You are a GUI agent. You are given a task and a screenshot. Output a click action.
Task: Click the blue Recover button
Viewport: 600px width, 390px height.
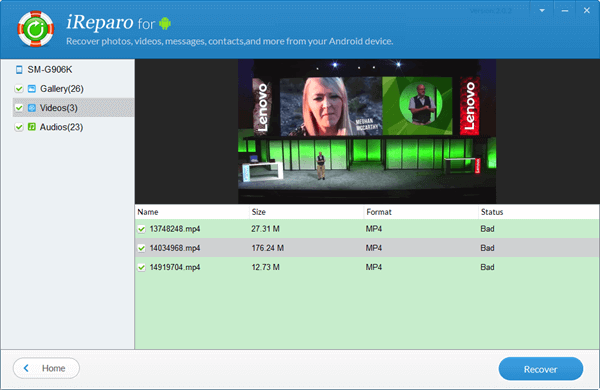[x=541, y=369]
